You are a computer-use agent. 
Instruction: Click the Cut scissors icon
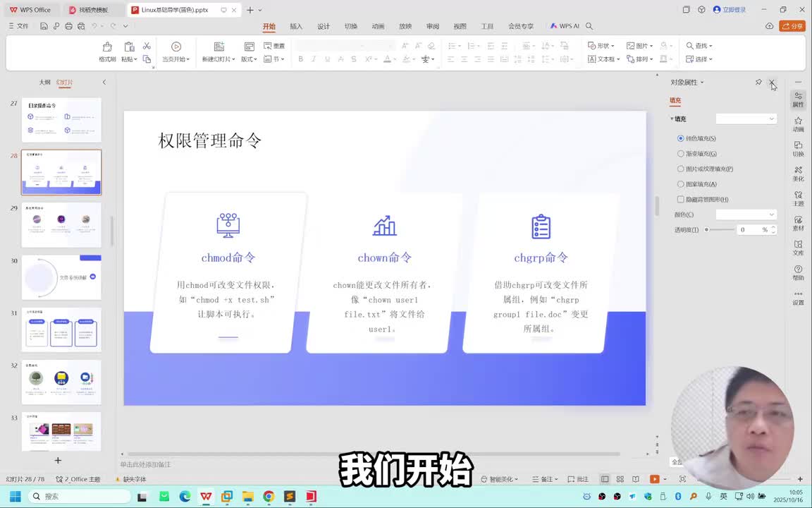[147, 46]
